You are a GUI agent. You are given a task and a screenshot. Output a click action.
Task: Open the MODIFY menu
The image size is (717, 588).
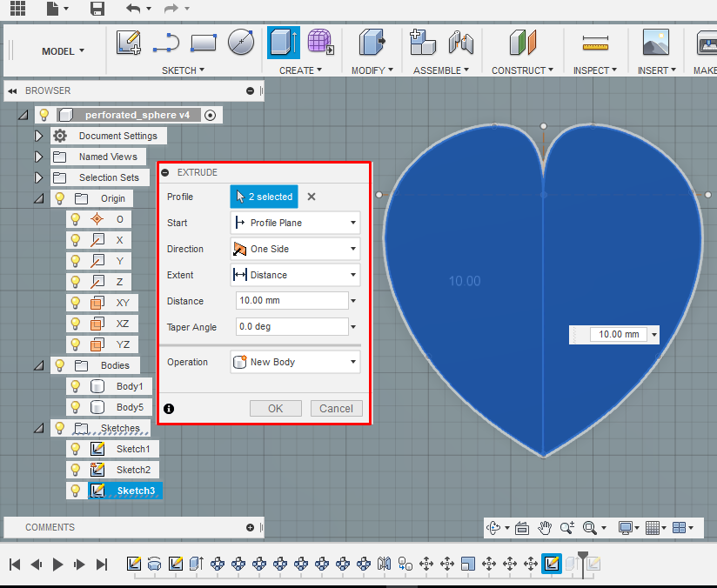(x=372, y=70)
